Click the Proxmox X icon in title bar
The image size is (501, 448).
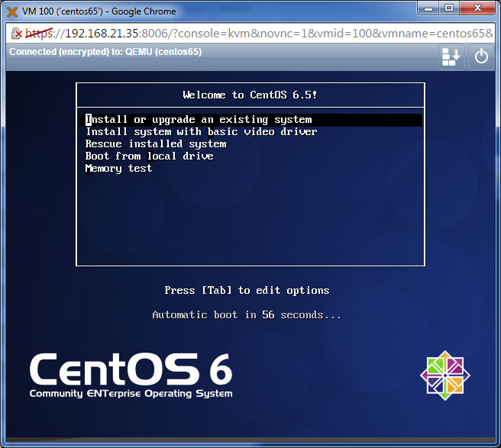point(12,11)
